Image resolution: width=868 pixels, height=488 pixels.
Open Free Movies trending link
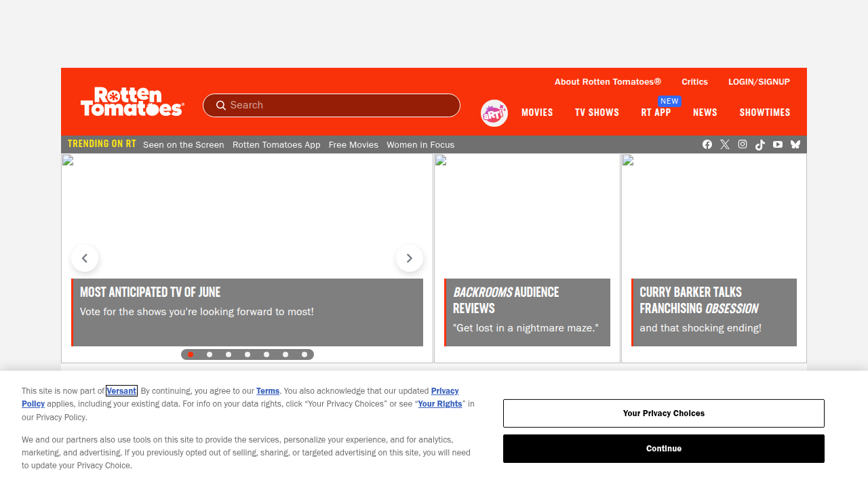353,144
